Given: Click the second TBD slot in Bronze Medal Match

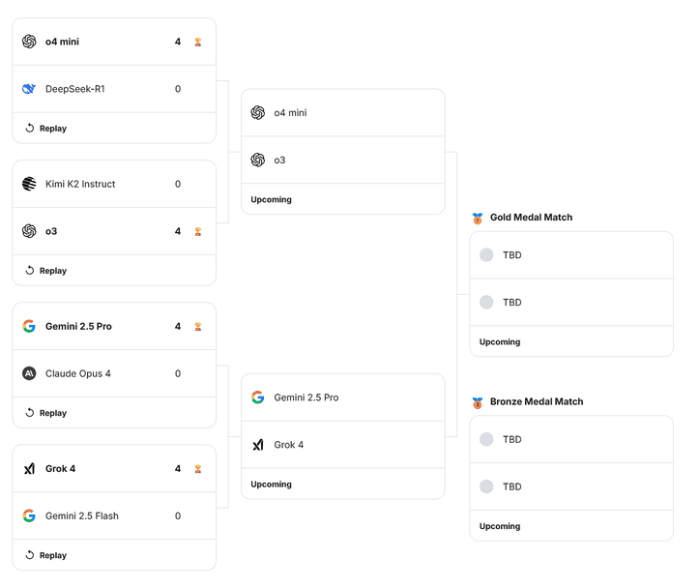Looking at the screenshot, I should tap(511, 486).
